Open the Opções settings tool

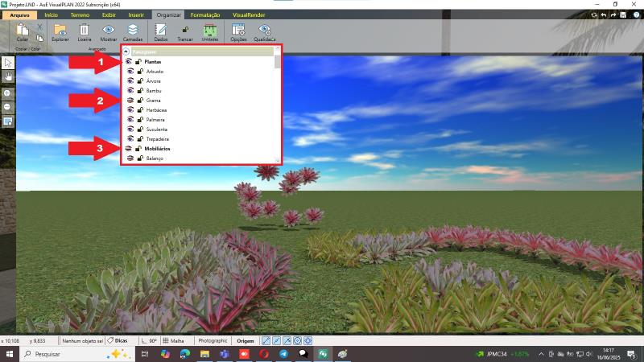click(x=238, y=32)
